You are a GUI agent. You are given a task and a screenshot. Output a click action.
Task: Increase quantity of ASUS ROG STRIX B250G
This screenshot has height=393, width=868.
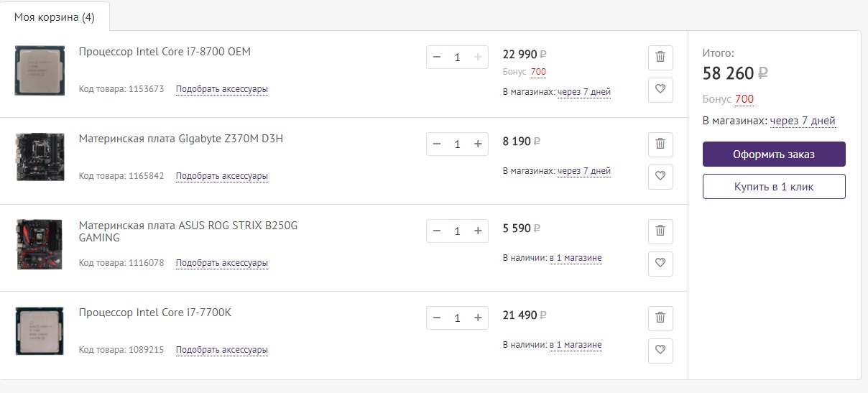[x=478, y=231]
